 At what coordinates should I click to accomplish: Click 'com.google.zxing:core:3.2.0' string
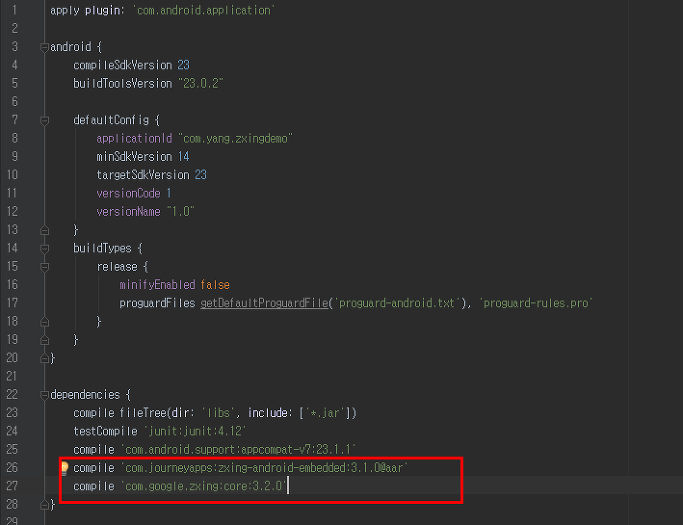tap(203, 486)
